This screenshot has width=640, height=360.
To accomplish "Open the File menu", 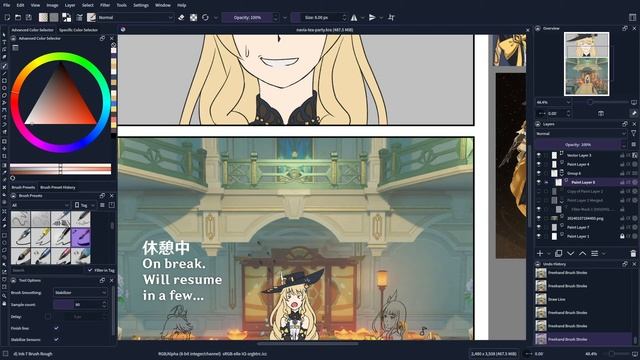I will point(6,5).
